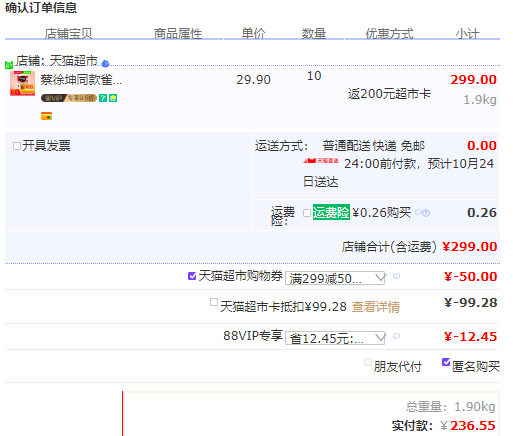This screenshot has width=513, height=436.
Task: Enable the 朋友代付 checkbox
Action: point(368,362)
